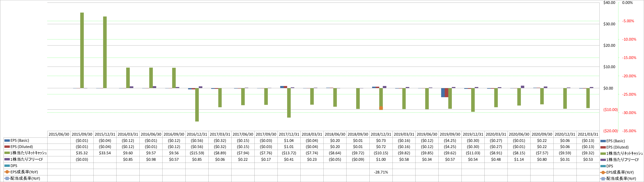Image resolution: width=644 pixels, height=182 pixels.
Task: Click the green negative bar for 2016/12/31
Action: click(x=197, y=105)
